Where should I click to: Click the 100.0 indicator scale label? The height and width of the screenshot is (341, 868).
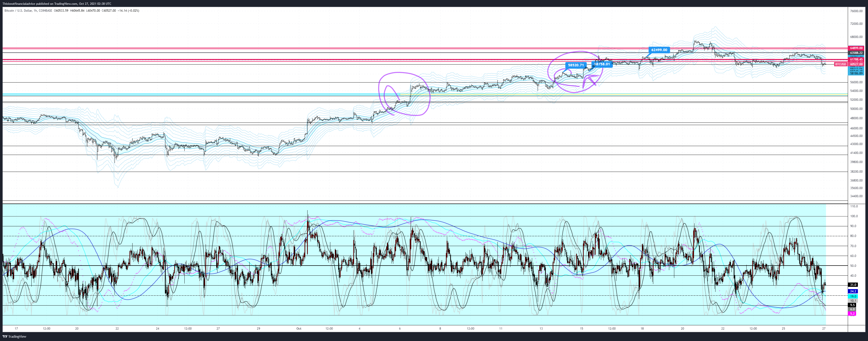click(854, 216)
